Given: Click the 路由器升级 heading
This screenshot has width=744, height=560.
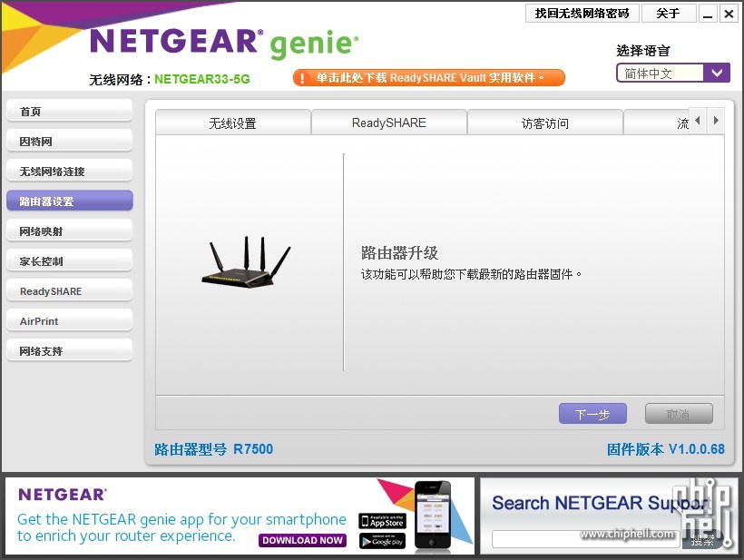Looking at the screenshot, I should click(x=399, y=253).
